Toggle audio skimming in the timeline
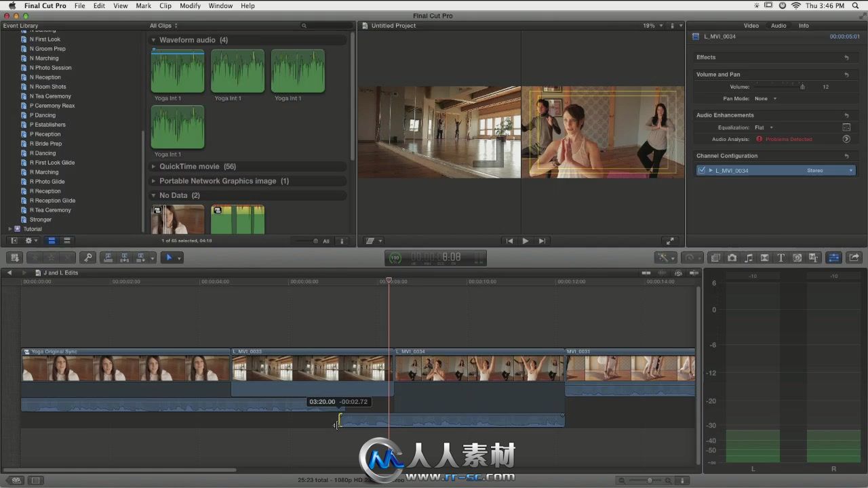Screen dimensions: 868x488 coord(663,272)
